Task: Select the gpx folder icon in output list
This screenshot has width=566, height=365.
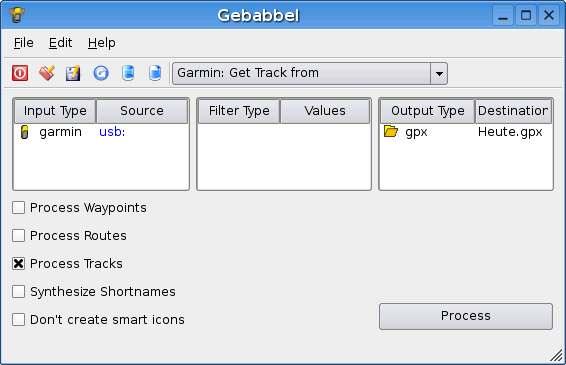Action: [391, 131]
